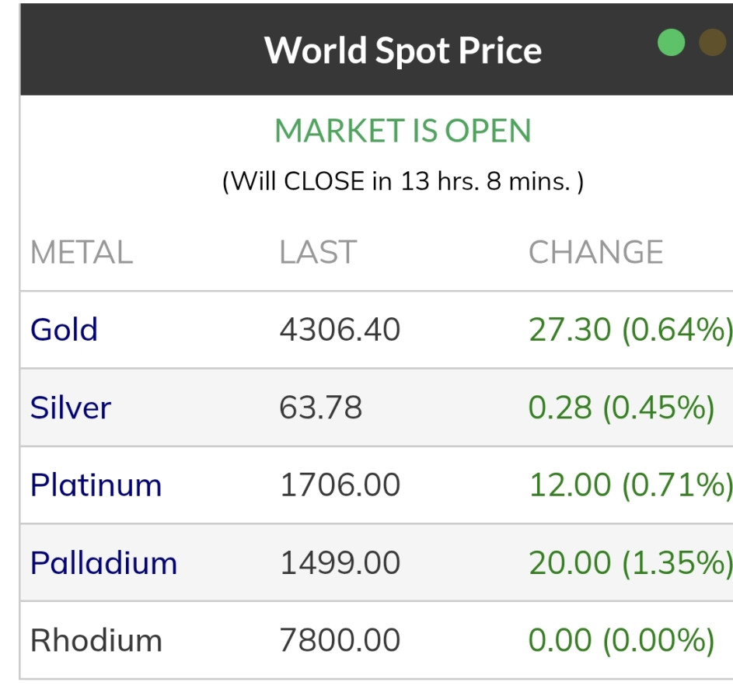Click the METAL column header
Screen dimensions: 733x700
tap(81, 253)
